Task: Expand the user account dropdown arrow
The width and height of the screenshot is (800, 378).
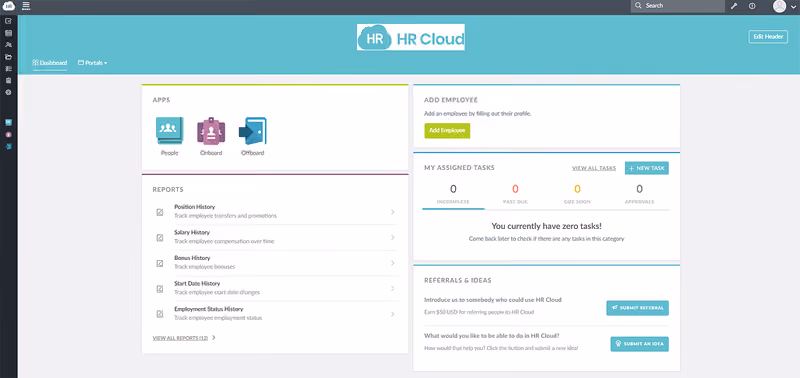Action: click(792, 7)
